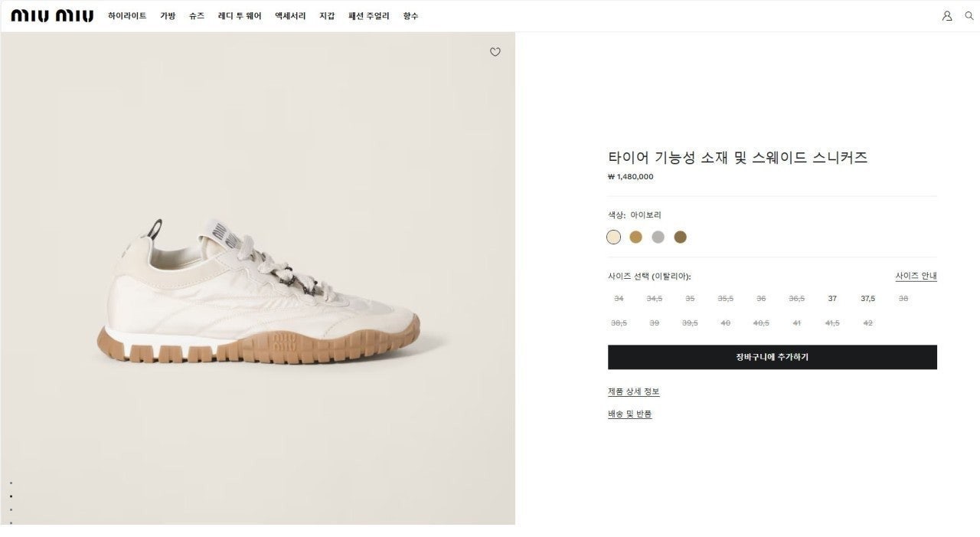Open search with the magnifier icon
Viewport: 980px width, 537px height.
point(969,15)
